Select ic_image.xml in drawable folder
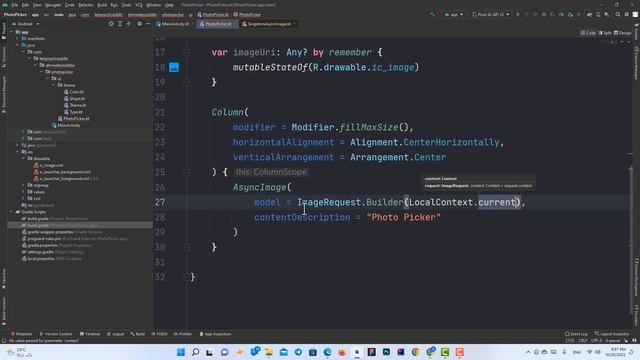This screenshot has height=360, width=640. pos(49,165)
